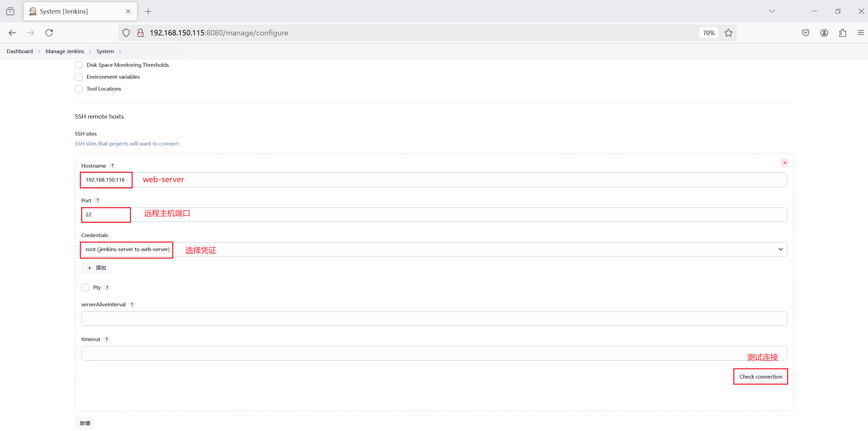Click the serverAliveInterval help question mark

pos(132,304)
